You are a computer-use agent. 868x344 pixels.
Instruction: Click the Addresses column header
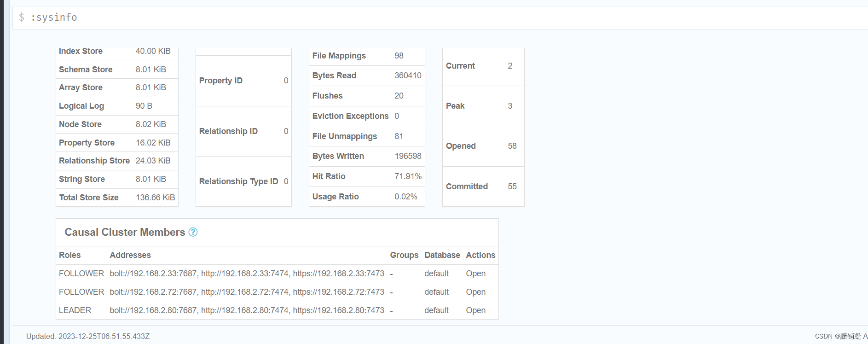coord(130,255)
